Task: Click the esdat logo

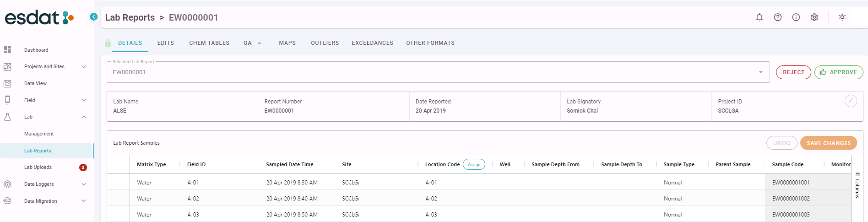Action: tap(39, 18)
